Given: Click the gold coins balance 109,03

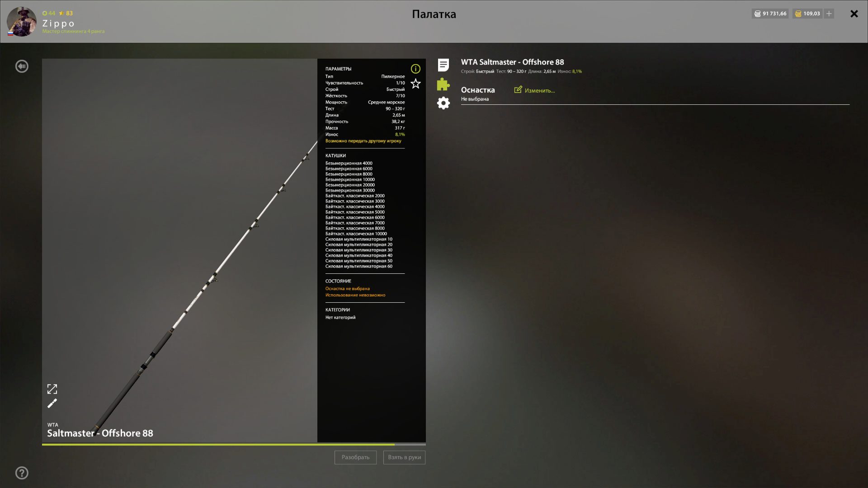Looking at the screenshot, I should point(808,14).
